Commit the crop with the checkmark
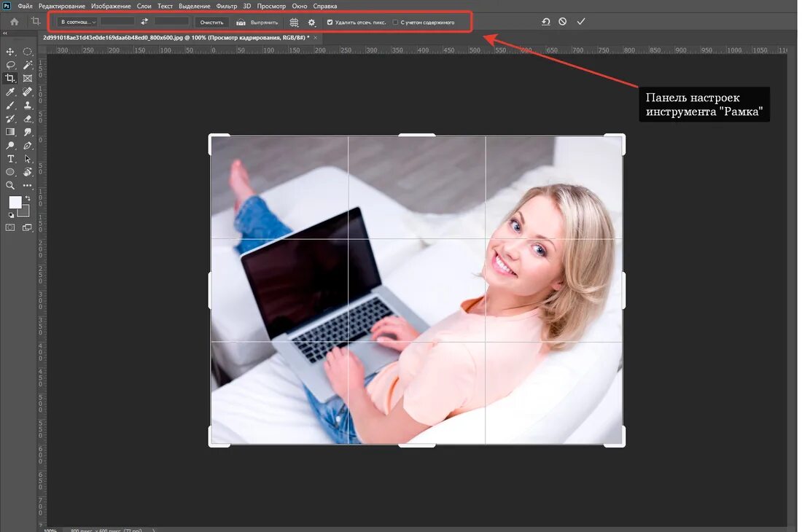 tap(580, 21)
